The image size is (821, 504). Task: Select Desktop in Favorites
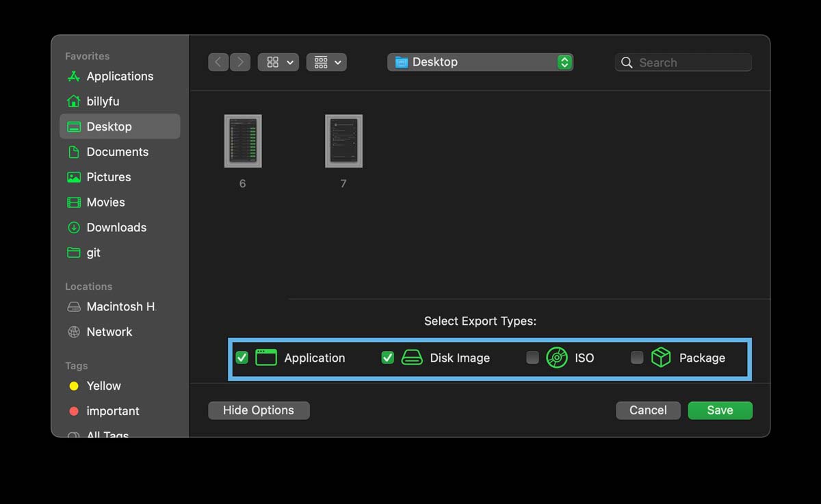pos(120,127)
